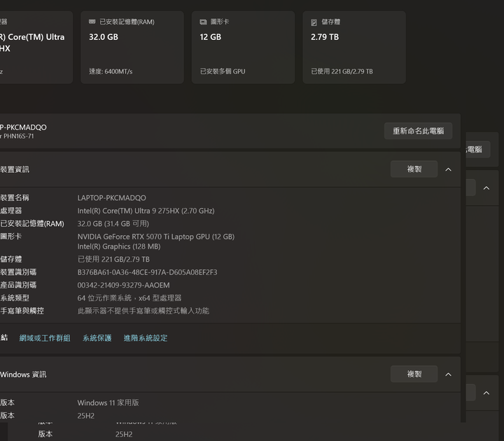Click the RAM chip icon in memory card
Image resolution: width=504 pixels, height=441 pixels.
[92, 22]
